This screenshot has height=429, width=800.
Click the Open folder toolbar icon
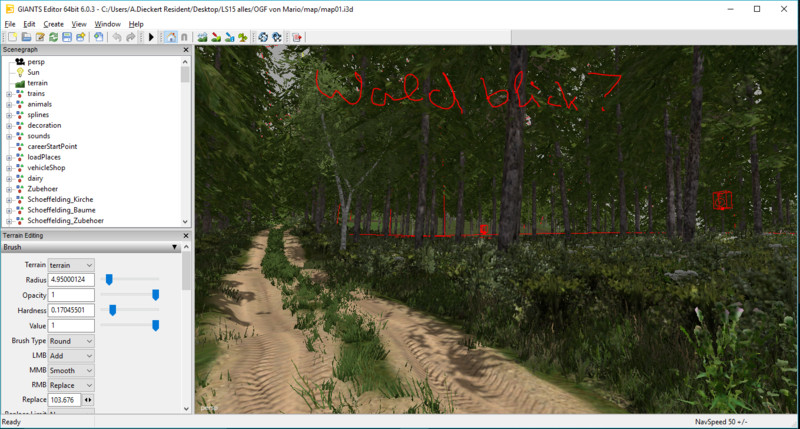click(x=26, y=37)
